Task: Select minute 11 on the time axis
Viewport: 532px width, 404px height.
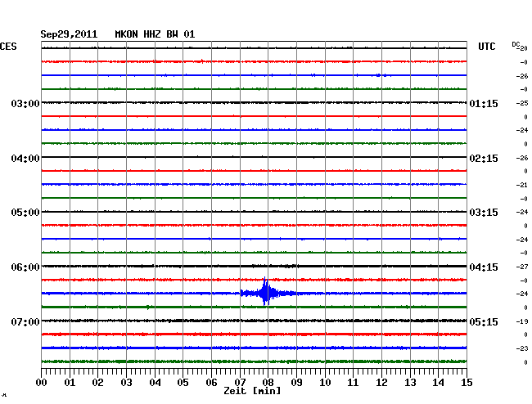Action: 353,383
